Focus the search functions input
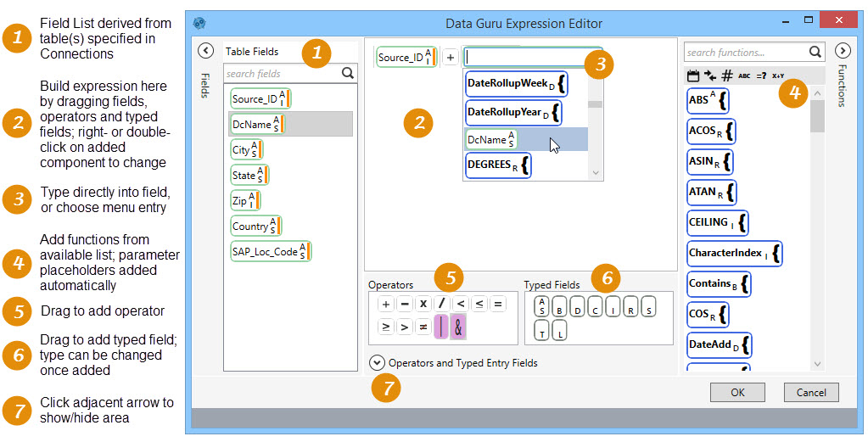This screenshot has height=442, width=868. (746, 52)
